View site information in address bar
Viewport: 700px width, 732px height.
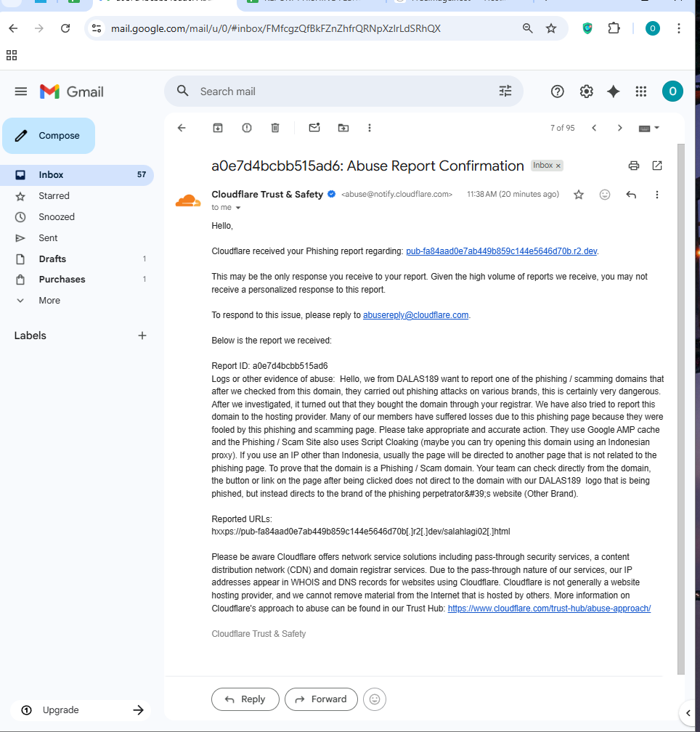(97, 28)
